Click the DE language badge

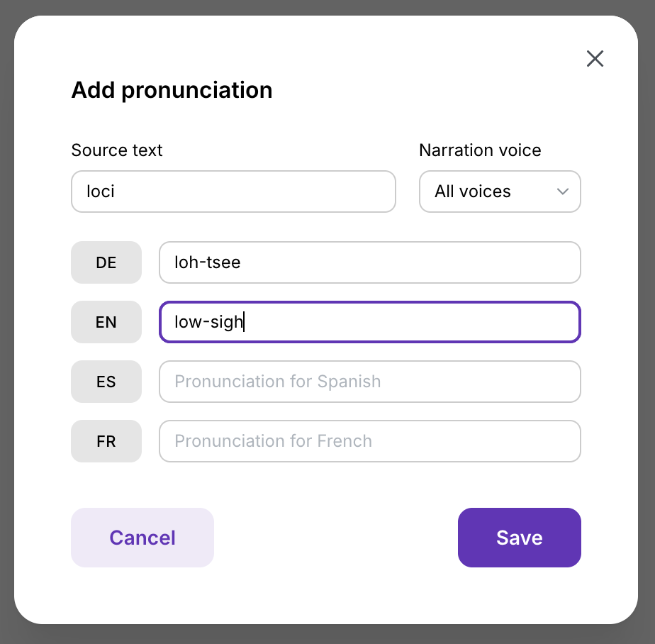(106, 262)
